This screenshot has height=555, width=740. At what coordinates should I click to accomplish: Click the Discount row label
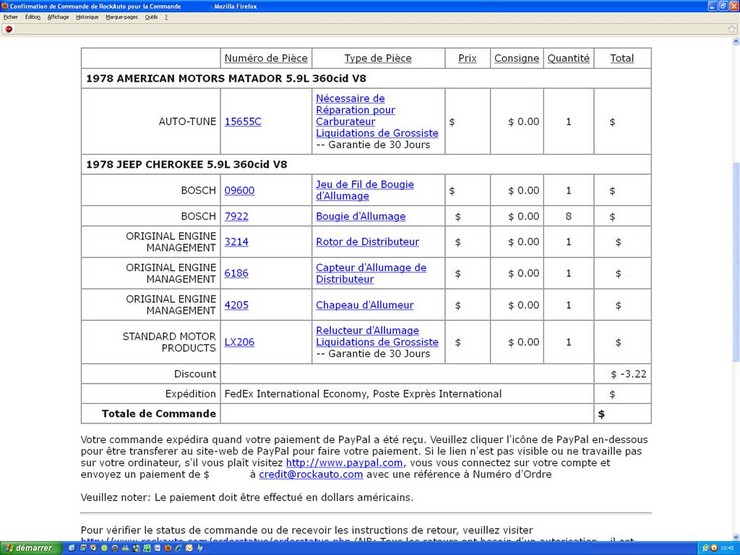coord(195,374)
